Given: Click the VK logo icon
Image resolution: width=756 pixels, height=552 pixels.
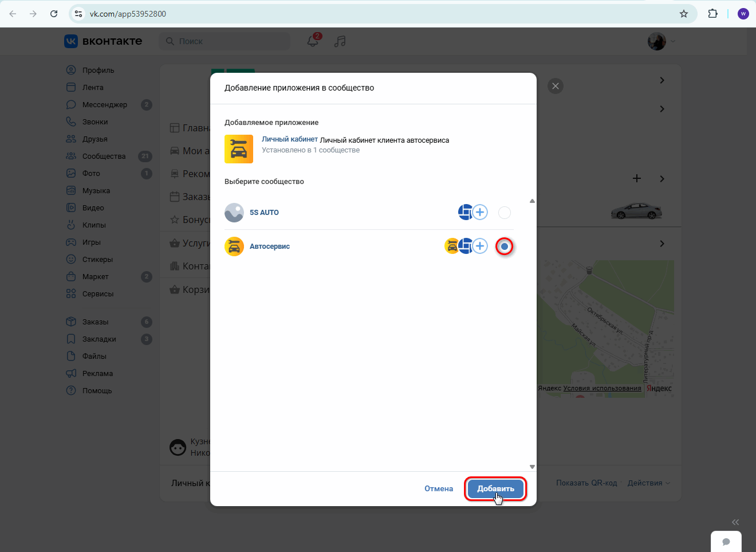Looking at the screenshot, I should (x=71, y=41).
